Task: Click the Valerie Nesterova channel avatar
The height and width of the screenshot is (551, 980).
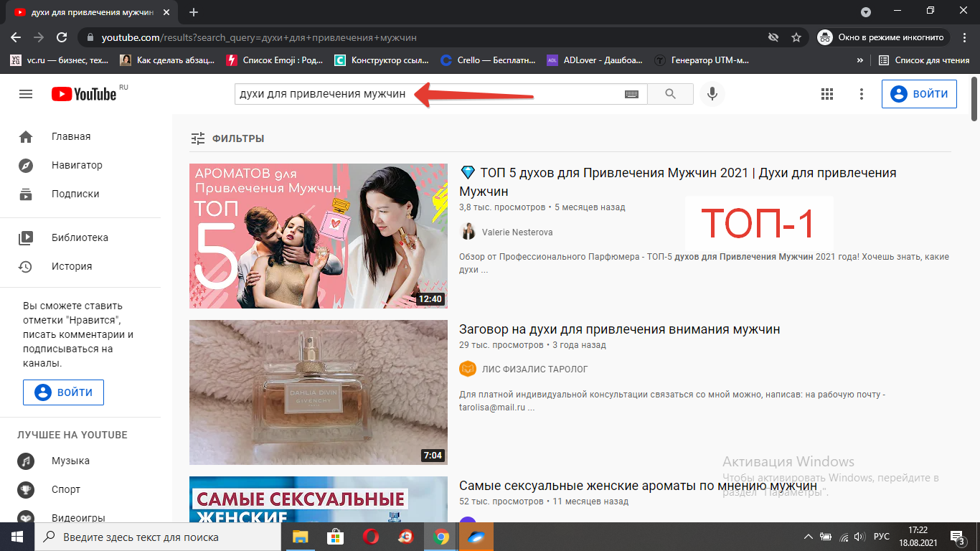Action: tap(468, 232)
